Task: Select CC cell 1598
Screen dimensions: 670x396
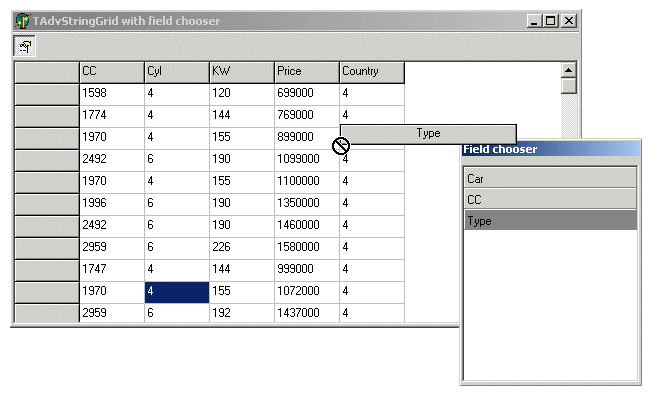Action: point(112,94)
